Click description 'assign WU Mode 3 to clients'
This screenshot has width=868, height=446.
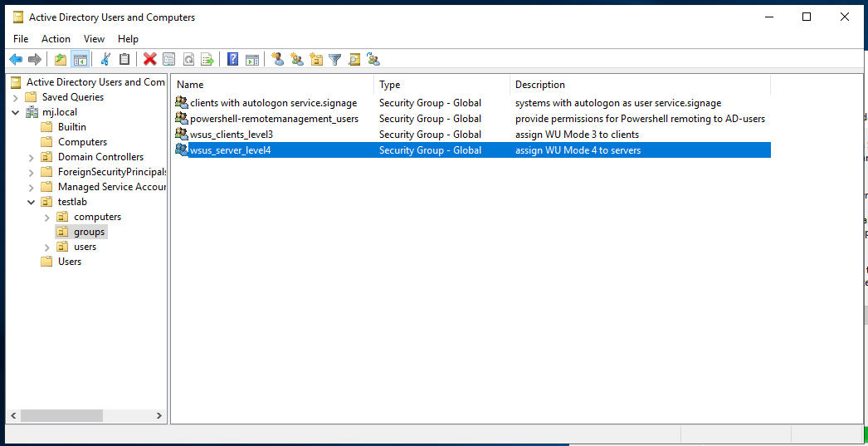tap(577, 134)
